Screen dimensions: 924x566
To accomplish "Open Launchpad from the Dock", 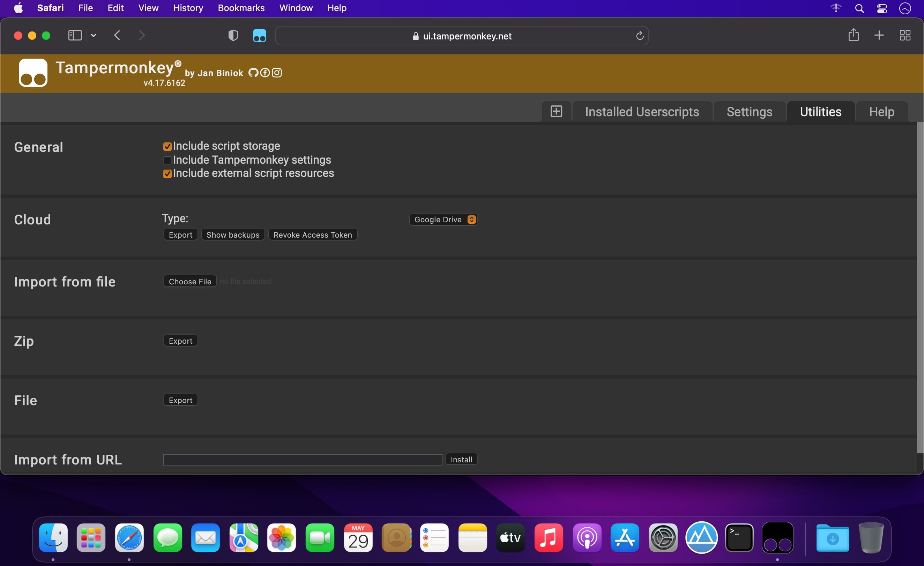I will click(91, 537).
